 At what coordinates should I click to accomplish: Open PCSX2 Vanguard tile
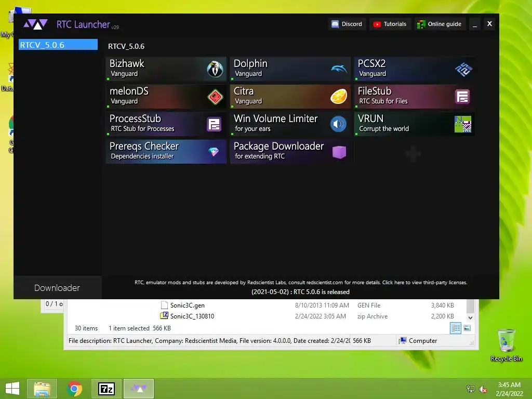tap(414, 69)
